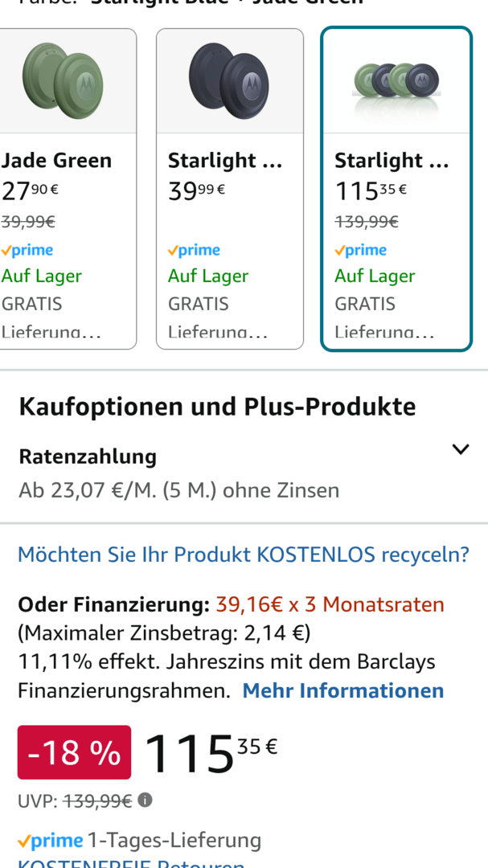
Task: Click the Mehr Informationen link
Action: [343, 690]
